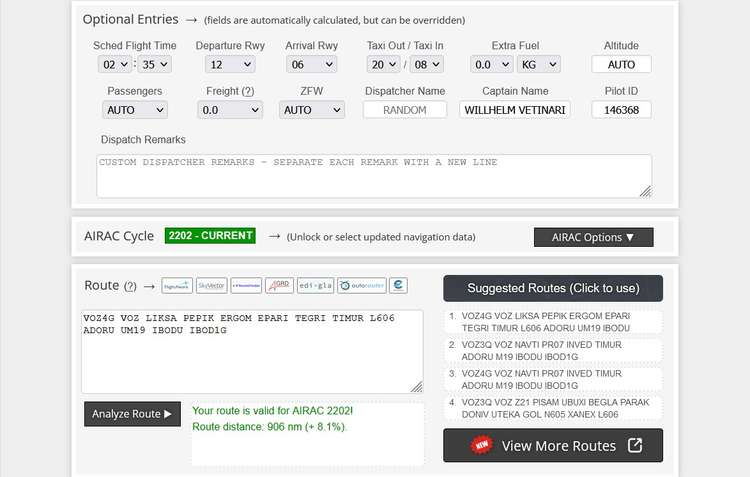Click the GRD route database icon
The width and height of the screenshot is (750, 477).
coord(279,285)
